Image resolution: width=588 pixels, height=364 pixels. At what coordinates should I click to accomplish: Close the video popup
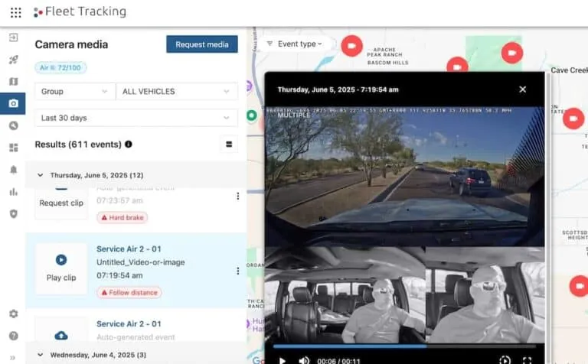tap(522, 89)
